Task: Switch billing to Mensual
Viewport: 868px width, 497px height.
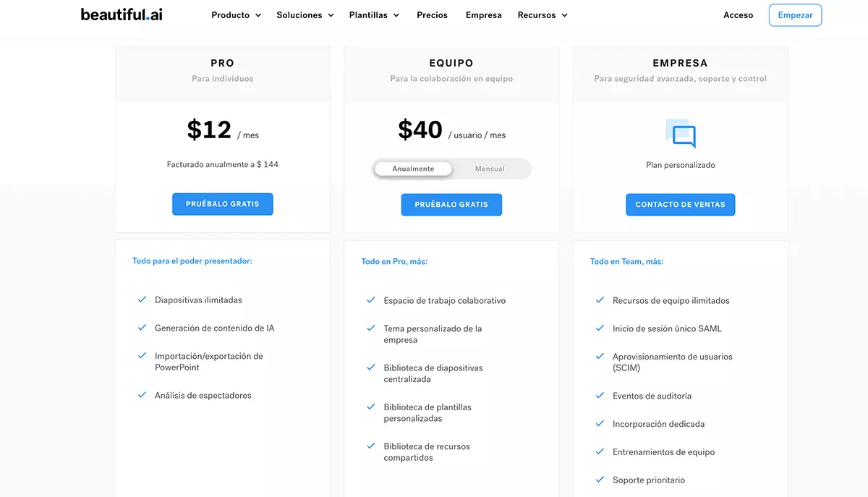Action: [x=490, y=169]
